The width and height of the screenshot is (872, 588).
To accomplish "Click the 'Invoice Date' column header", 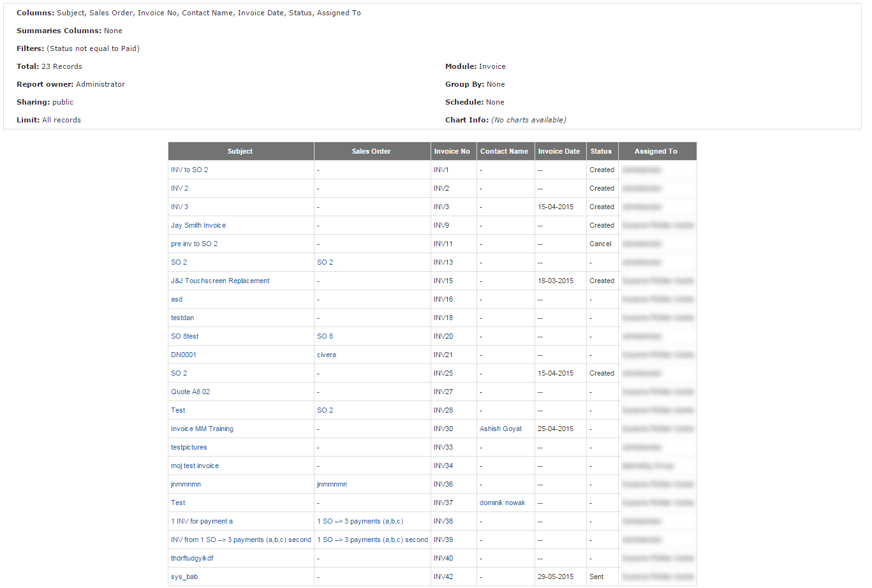I will pos(559,151).
